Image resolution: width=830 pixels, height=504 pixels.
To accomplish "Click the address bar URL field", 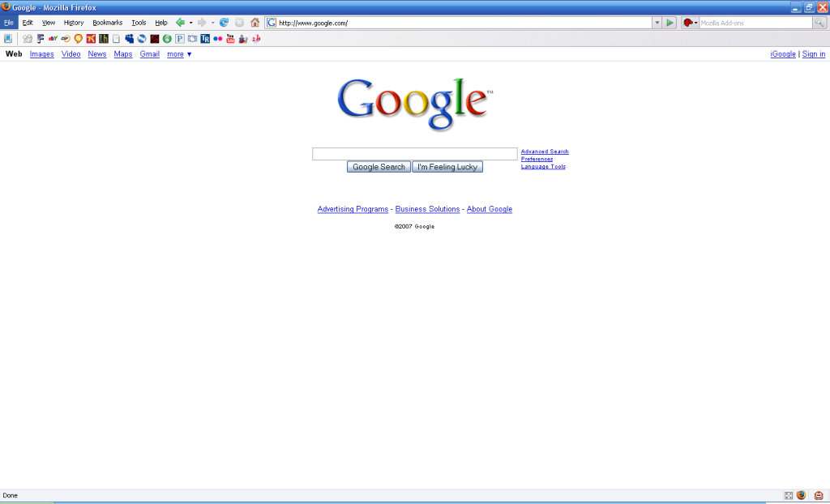I will point(459,23).
